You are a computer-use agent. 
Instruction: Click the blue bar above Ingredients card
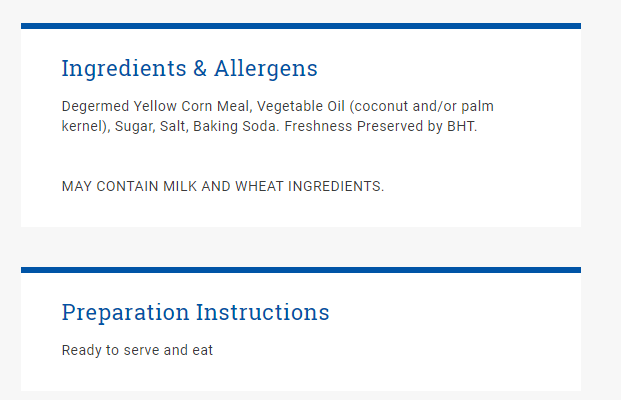[301, 26]
